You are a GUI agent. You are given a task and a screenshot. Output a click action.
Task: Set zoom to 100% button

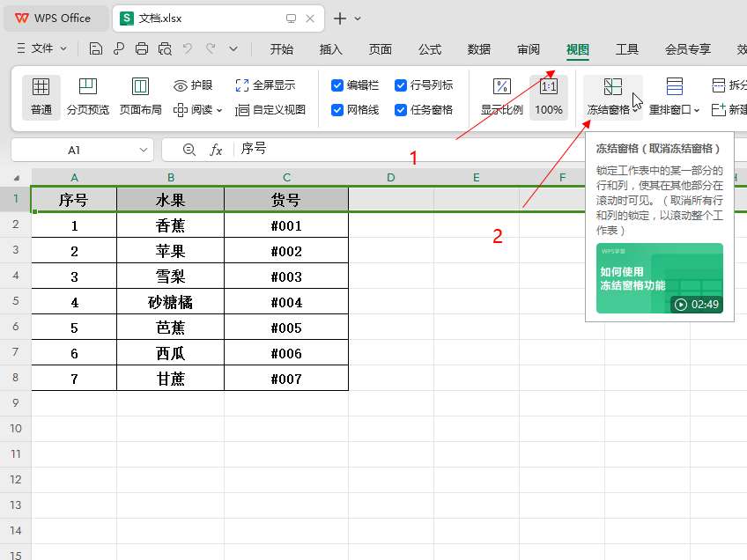pos(548,97)
